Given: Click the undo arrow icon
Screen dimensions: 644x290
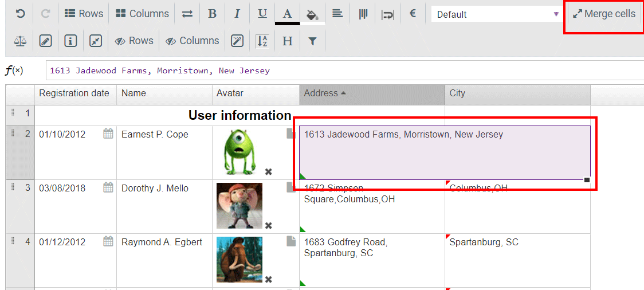Looking at the screenshot, I should click(x=20, y=14).
